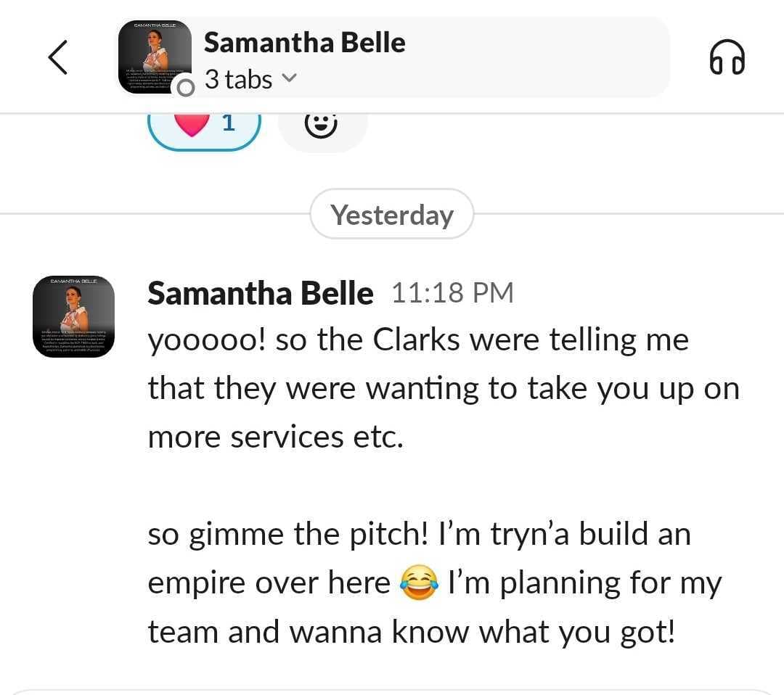Click the laughing-crying emoji in the message
This screenshot has width=784, height=695.
[419, 582]
